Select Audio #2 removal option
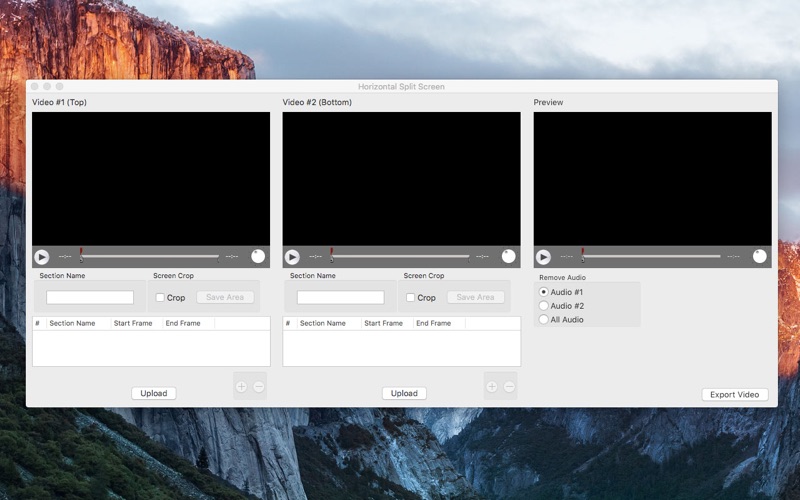 [x=544, y=306]
